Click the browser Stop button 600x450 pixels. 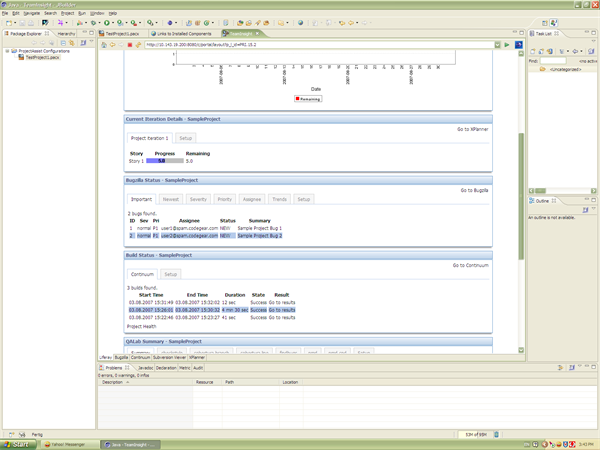point(129,44)
